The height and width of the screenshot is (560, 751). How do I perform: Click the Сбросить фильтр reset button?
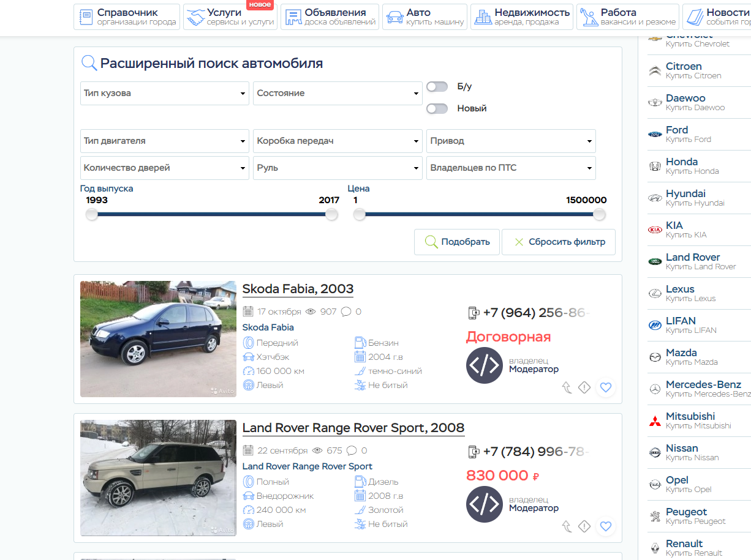559,242
